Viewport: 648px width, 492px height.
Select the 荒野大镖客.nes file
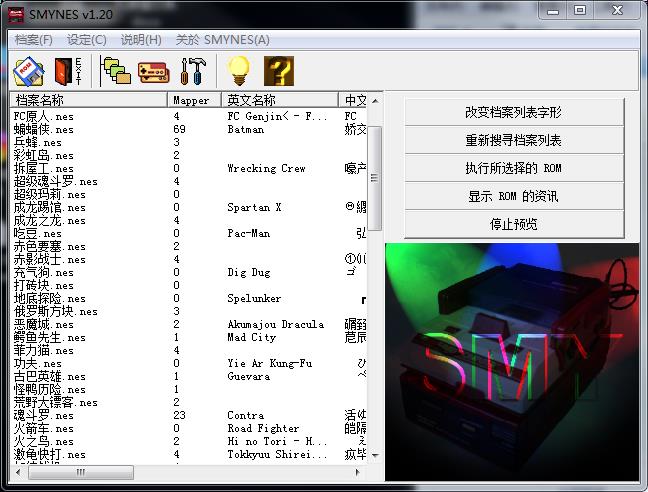tap(56, 403)
